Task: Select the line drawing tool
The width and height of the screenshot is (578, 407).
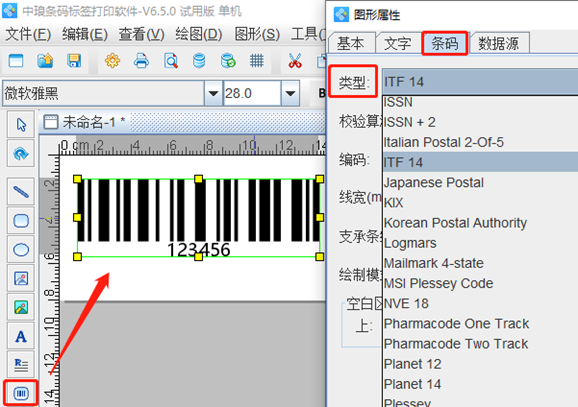Action: pyautogui.click(x=21, y=192)
